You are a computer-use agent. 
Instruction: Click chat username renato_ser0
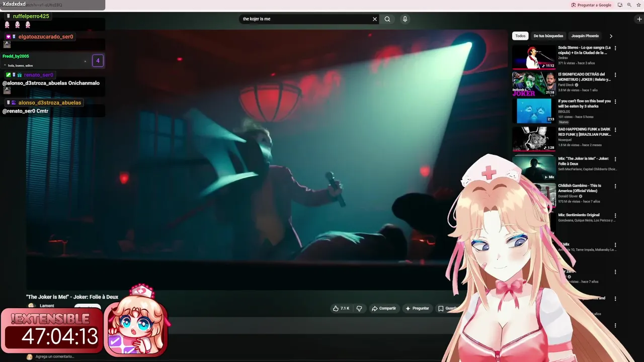[39, 75]
